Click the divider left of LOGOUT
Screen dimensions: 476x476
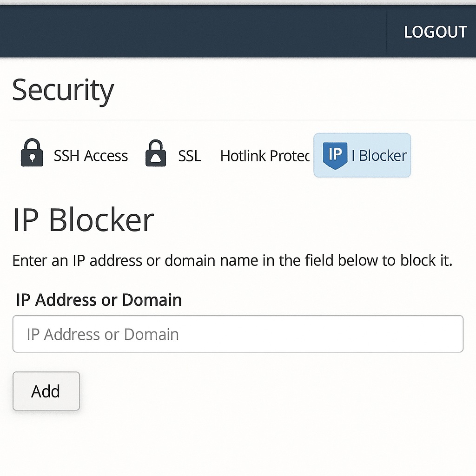(387, 32)
